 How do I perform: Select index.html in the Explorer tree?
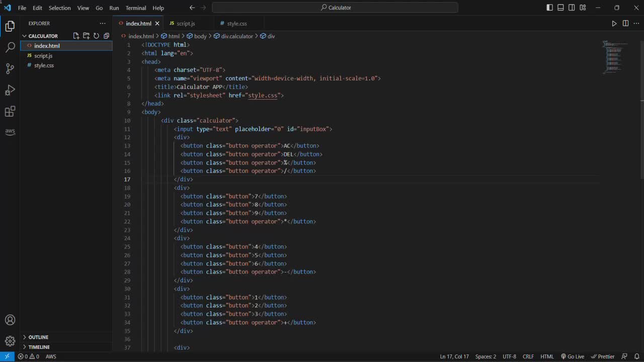[x=66, y=46]
